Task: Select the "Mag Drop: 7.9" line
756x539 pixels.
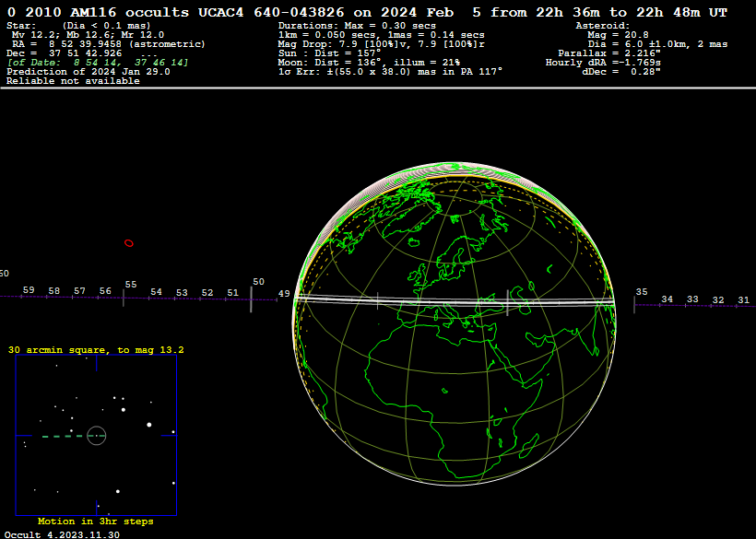Action: (x=381, y=44)
